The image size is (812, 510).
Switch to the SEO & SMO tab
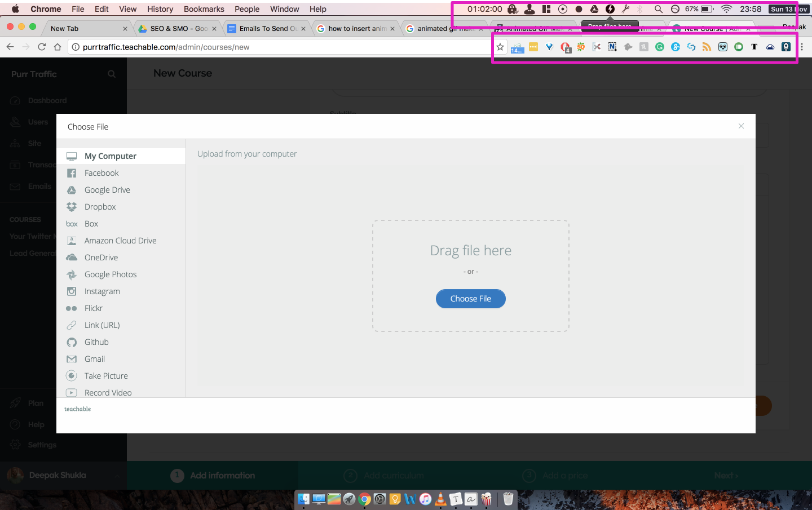pyautogui.click(x=178, y=28)
